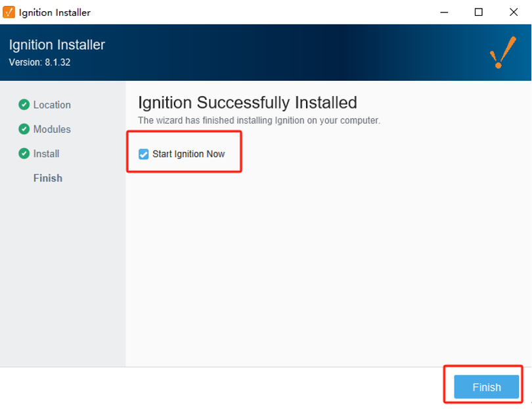The width and height of the screenshot is (532, 409).
Task: Click the window title 'Ignition Installer' text
Action: (x=55, y=12)
